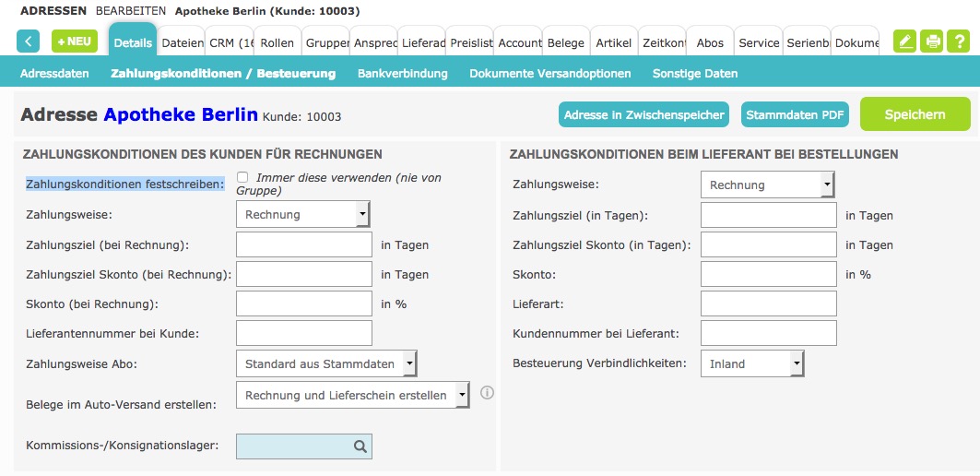Open help via question mark icon
The image size is (980, 476).
tap(959, 42)
